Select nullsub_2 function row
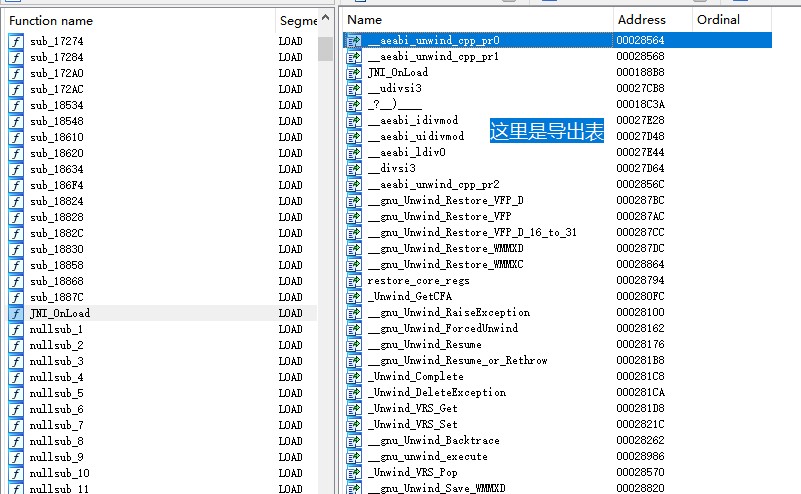This screenshot has height=494, width=801. point(162,345)
